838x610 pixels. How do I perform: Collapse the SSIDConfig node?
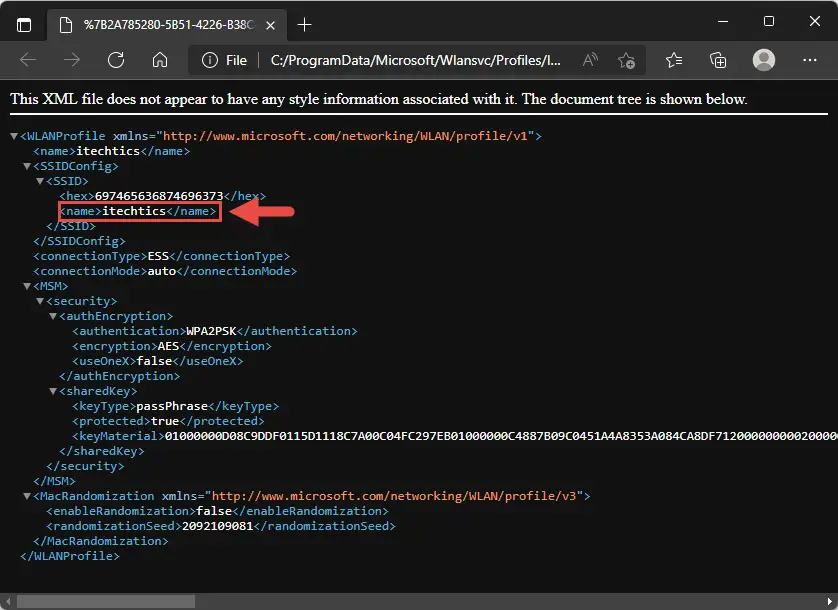click(27, 166)
